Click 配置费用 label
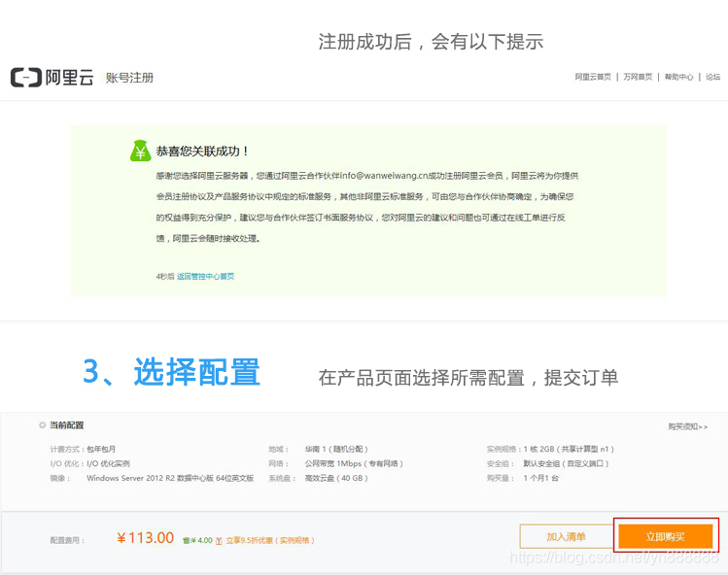 point(67,541)
